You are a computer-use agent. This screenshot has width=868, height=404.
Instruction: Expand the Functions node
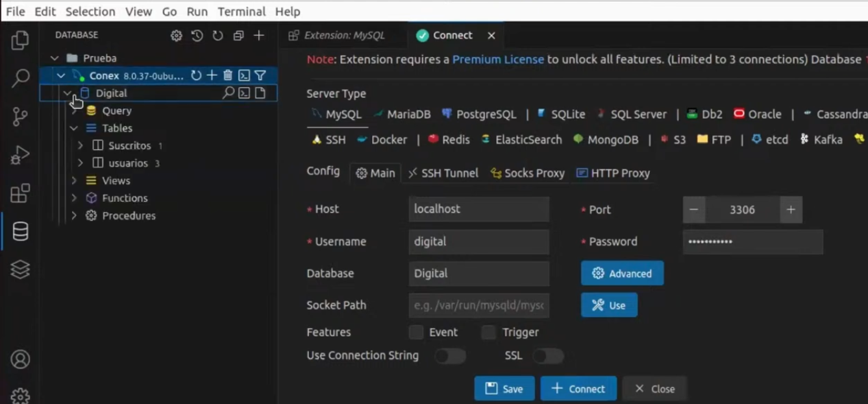[74, 198]
